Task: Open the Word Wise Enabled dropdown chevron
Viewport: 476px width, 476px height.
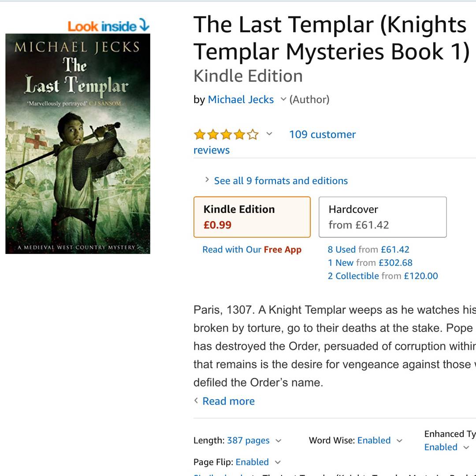Action: point(399,440)
